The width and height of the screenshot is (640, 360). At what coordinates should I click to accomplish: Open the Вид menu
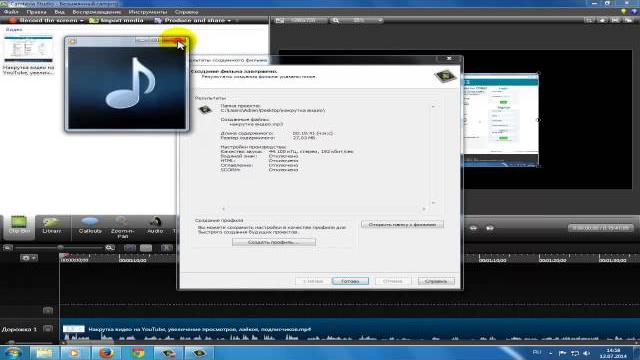[x=59, y=12]
